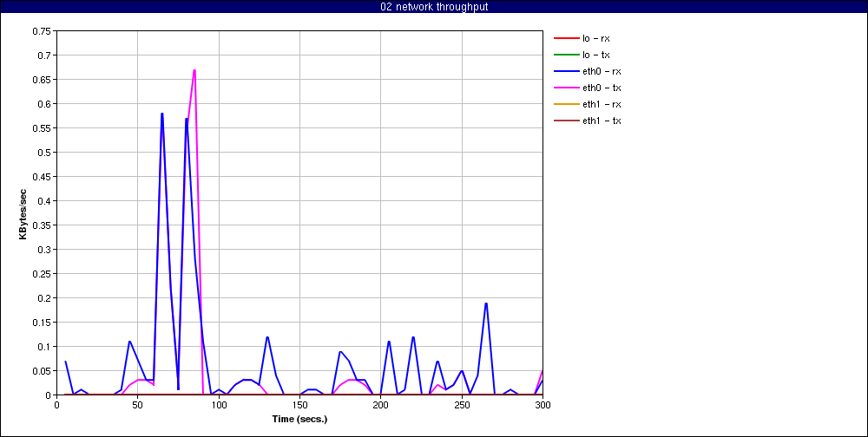Click the blue eth0 rx legend line
868x437 pixels.
click(566, 71)
